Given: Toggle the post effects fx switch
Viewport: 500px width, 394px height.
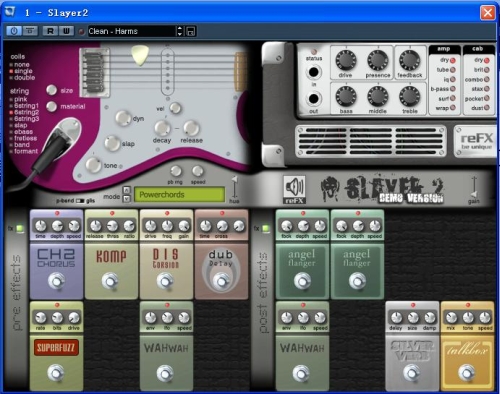Looking at the screenshot, I should (266, 229).
